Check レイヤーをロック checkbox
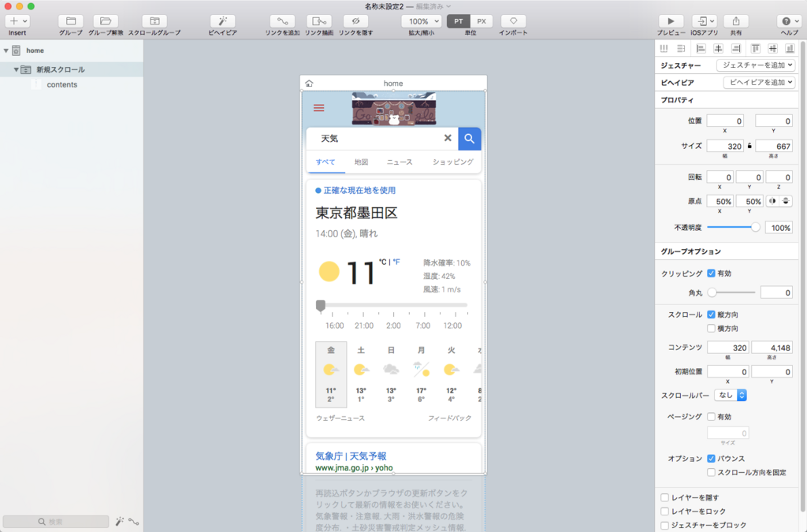This screenshot has height=532, width=807. tap(665, 512)
